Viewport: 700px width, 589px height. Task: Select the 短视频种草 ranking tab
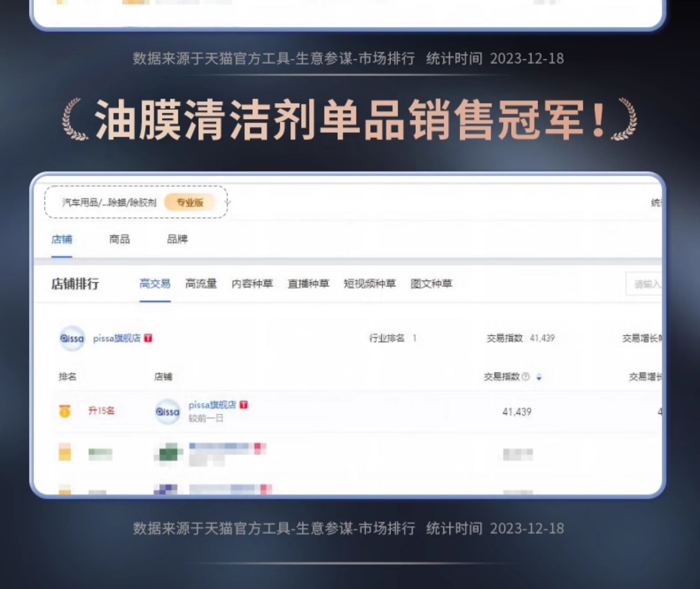[x=370, y=284]
